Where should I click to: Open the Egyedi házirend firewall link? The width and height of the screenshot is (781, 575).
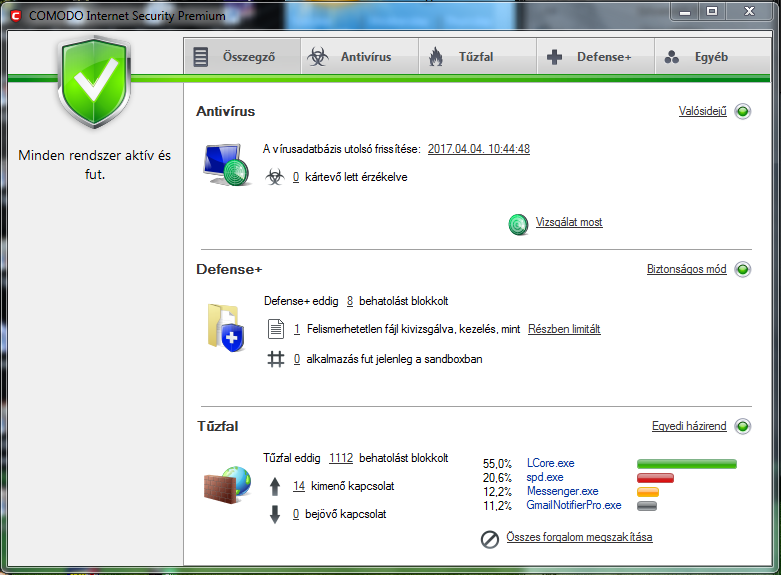(x=689, y=426)
